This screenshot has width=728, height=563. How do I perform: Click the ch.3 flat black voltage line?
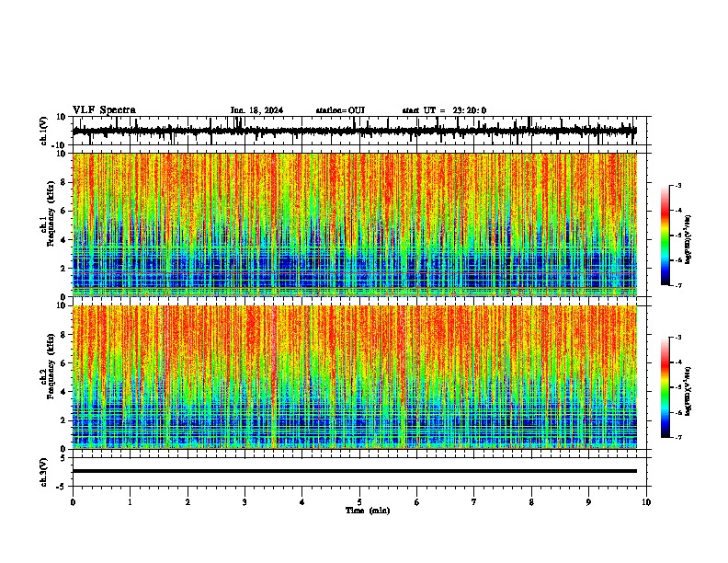coord(355,471)
